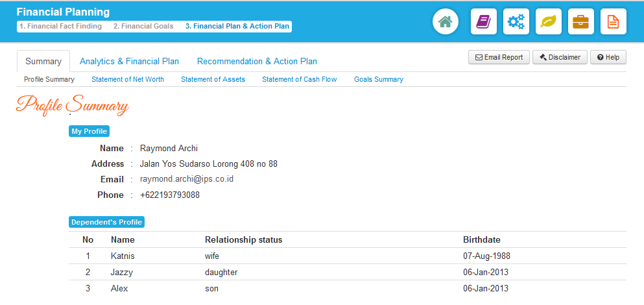
Task: Go to step 1 Financial Fact Finding
Action: pos(60,27)
